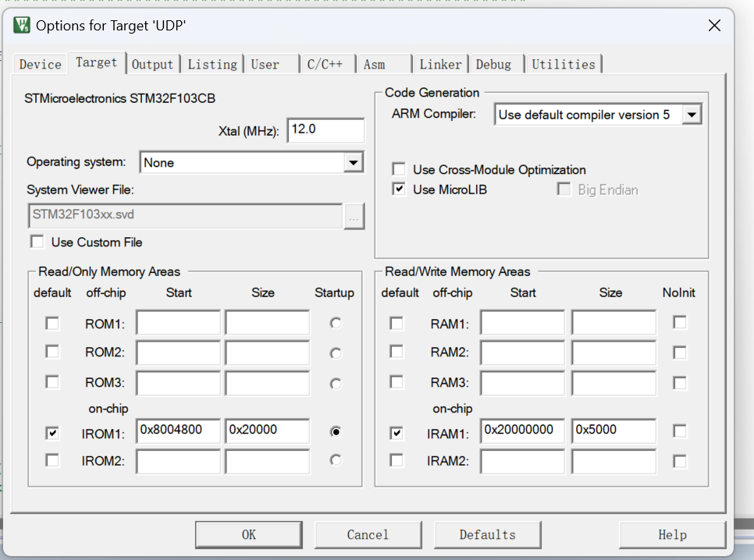Check default box for ROM2

pyautogui.click(x=52, y=352)
